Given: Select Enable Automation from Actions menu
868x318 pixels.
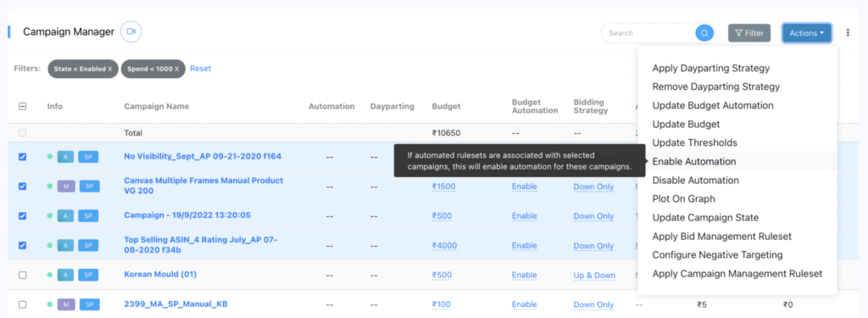Looking at the screenshot, I should point(694,162).
